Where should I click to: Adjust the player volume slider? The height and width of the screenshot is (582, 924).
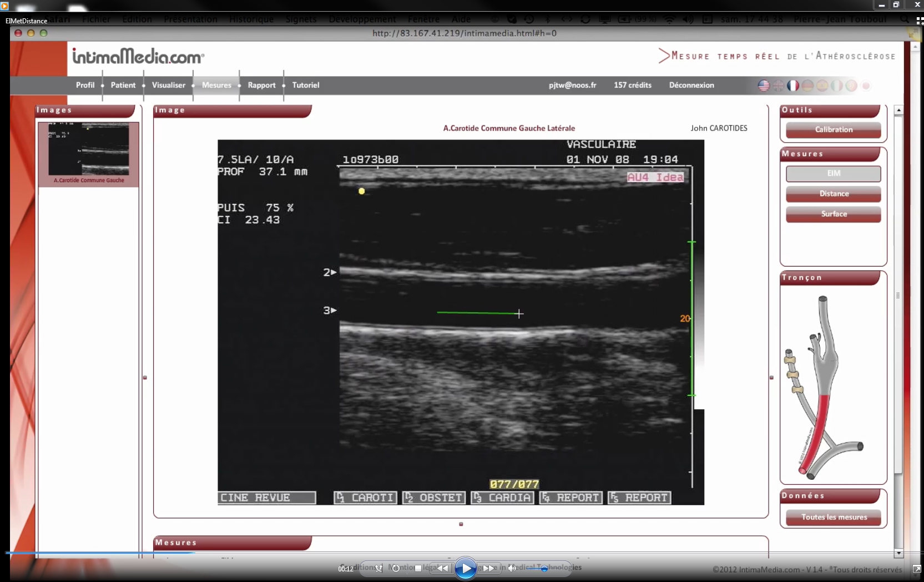click(x=544, y=568)
